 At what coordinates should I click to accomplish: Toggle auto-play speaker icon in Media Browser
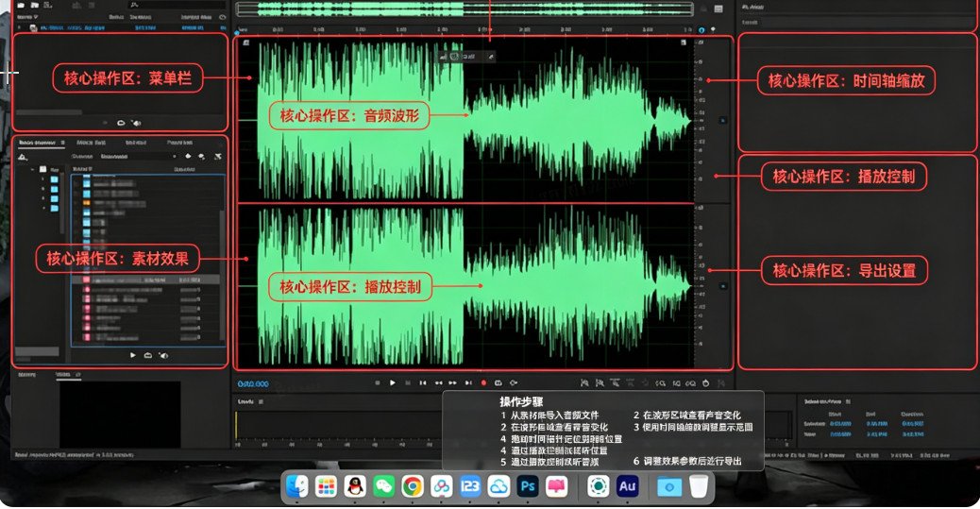(163, 355)
